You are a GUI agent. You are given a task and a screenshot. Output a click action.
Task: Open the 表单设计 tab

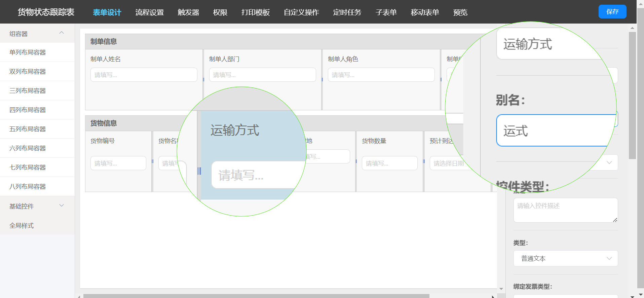[107, 12]
